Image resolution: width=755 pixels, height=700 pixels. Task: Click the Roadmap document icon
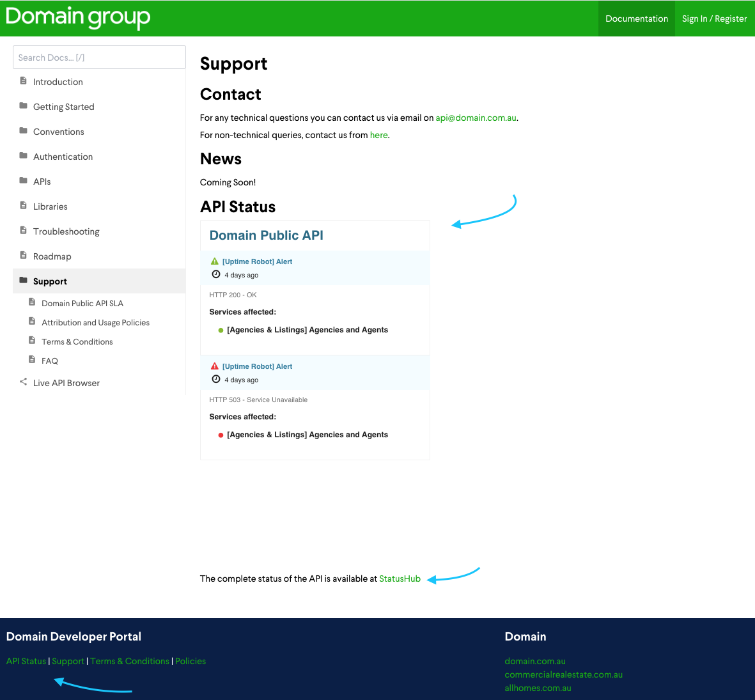click(23, 255)
